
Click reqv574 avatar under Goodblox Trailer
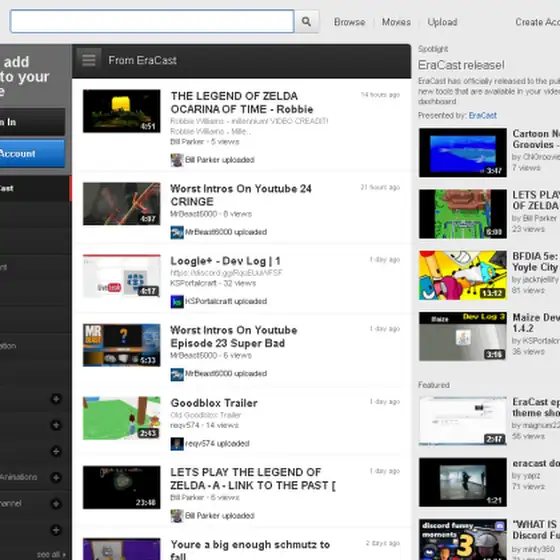(x=177, y=444)
